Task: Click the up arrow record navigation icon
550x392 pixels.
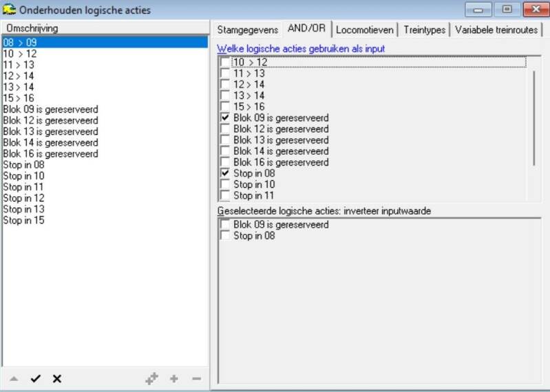Action: click(x=14, y=379)
